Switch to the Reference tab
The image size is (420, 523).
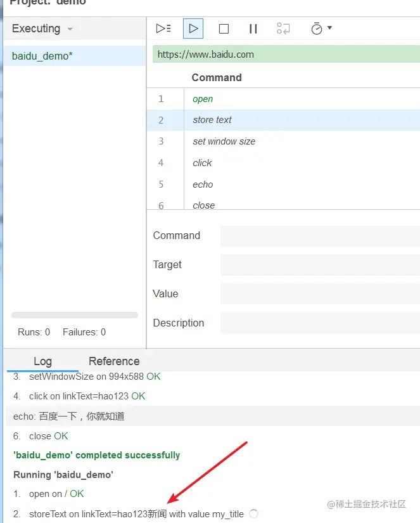pos(114,361)
